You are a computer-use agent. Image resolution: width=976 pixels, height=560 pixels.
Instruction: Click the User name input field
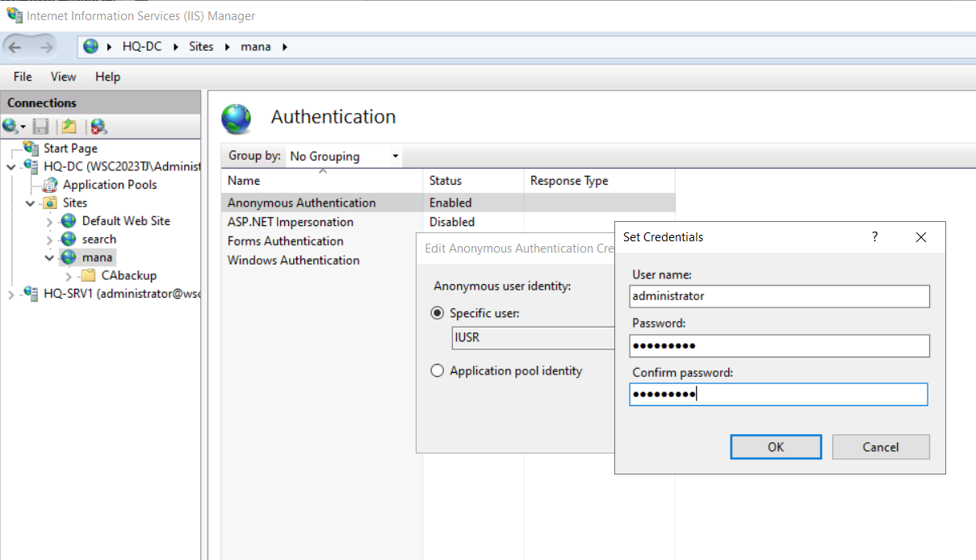(780, 296)
